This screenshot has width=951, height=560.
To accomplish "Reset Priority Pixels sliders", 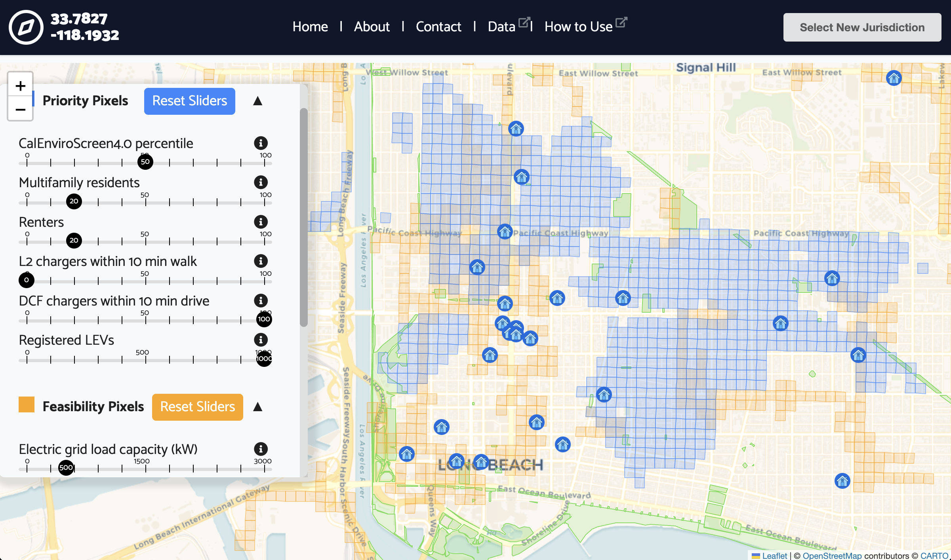I will click(x=190, y=101).
